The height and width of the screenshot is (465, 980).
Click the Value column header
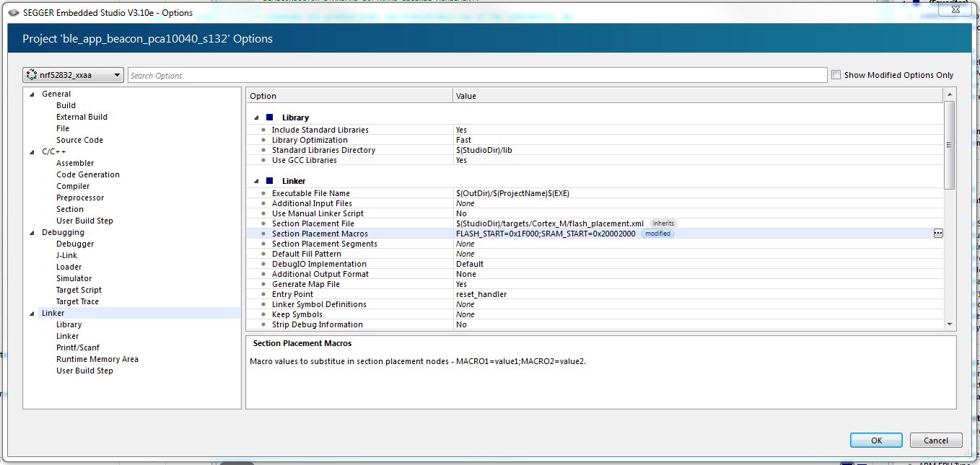(x=698, y=95)
